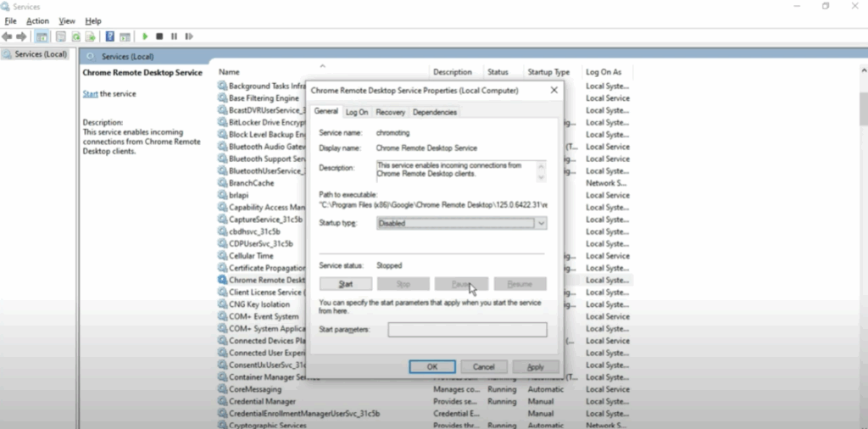
Task: Select the Base Filtering Engine gear icon
Action: [x=223, y=98]
